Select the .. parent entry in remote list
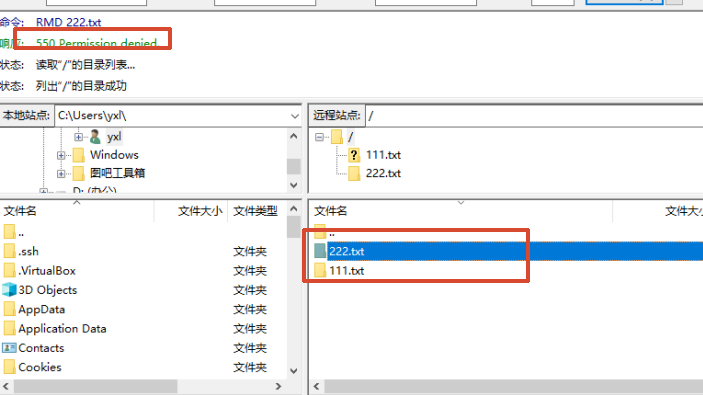This screenshot has width=703, height=395. point(332,233)
